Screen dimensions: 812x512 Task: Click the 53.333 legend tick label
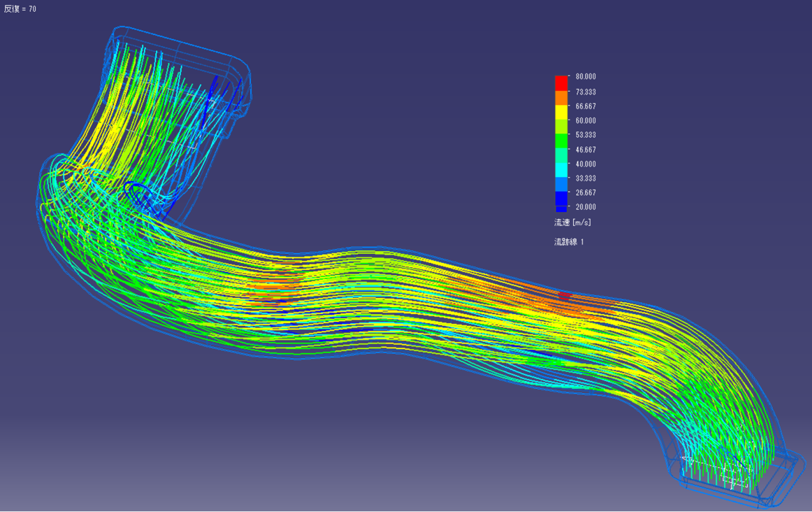586,135
